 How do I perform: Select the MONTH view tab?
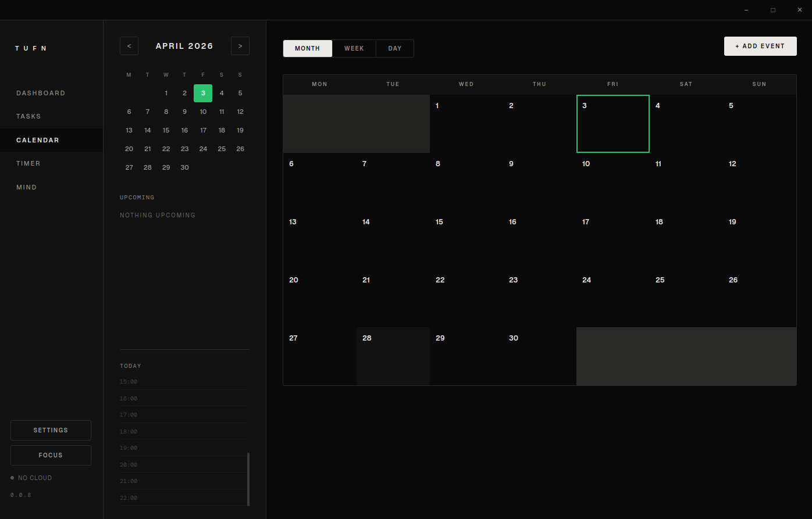tap(307, 48)
